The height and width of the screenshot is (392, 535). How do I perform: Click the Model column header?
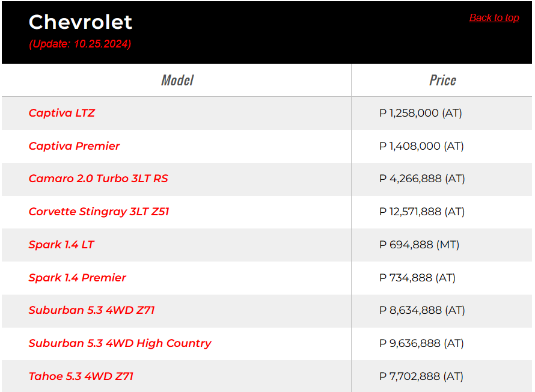(x=177, y=81)
